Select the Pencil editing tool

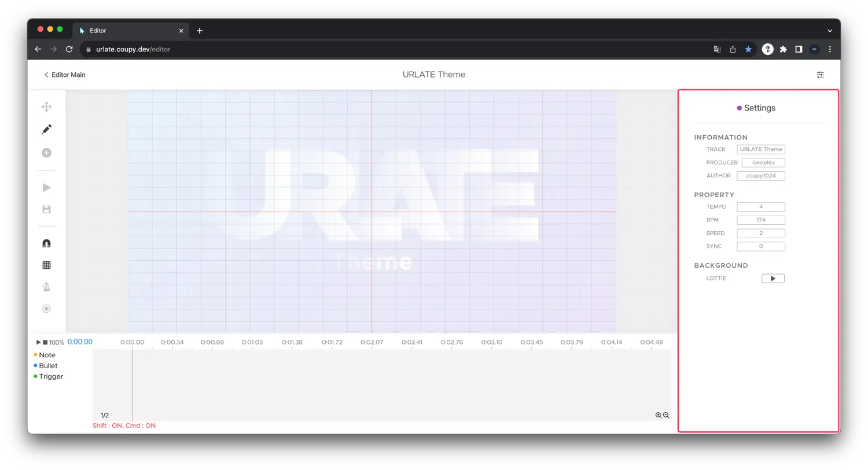[46, 129]
